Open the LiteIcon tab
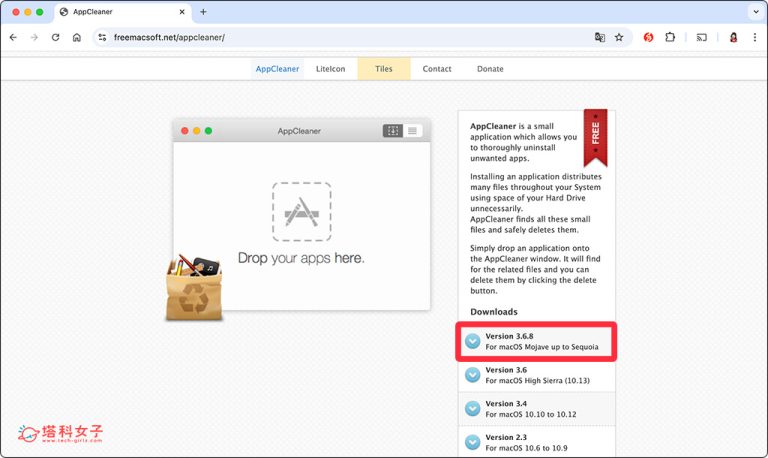This screenshot has height=458, width=768. 331,69
